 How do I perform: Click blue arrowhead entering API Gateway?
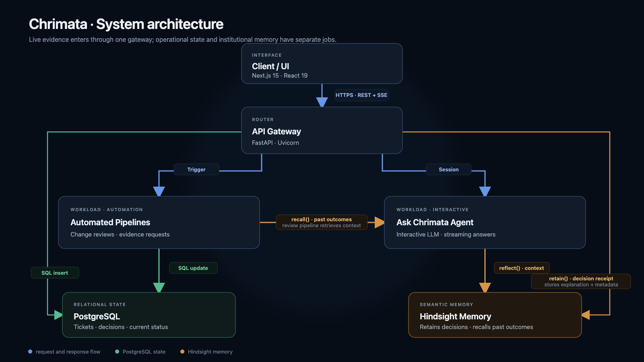(x=322, y=102)
